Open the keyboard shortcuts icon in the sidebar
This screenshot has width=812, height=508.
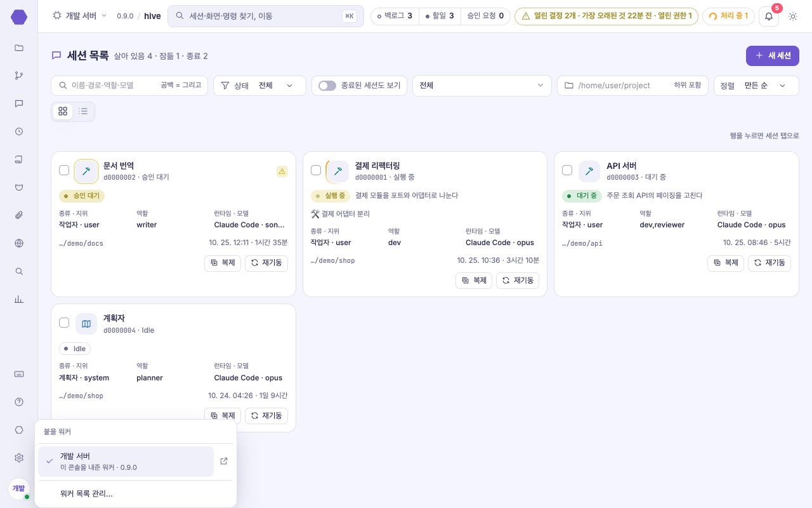click(19, 374)
